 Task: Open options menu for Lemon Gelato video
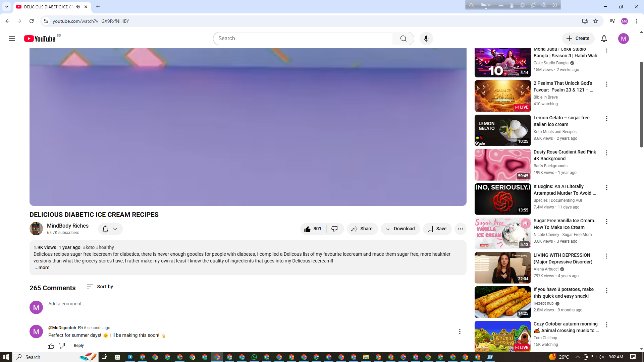[x=606, y=119]
